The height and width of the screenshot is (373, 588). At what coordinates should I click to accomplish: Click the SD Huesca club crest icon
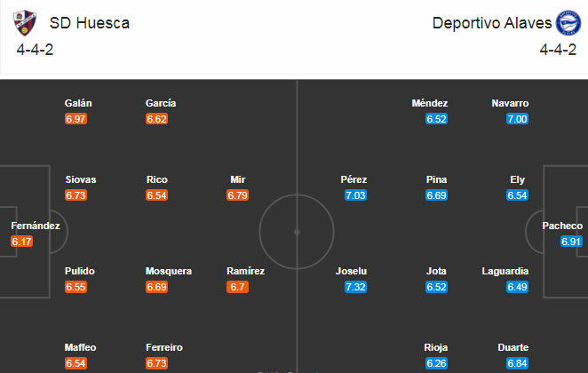click(x=26, y=22)
